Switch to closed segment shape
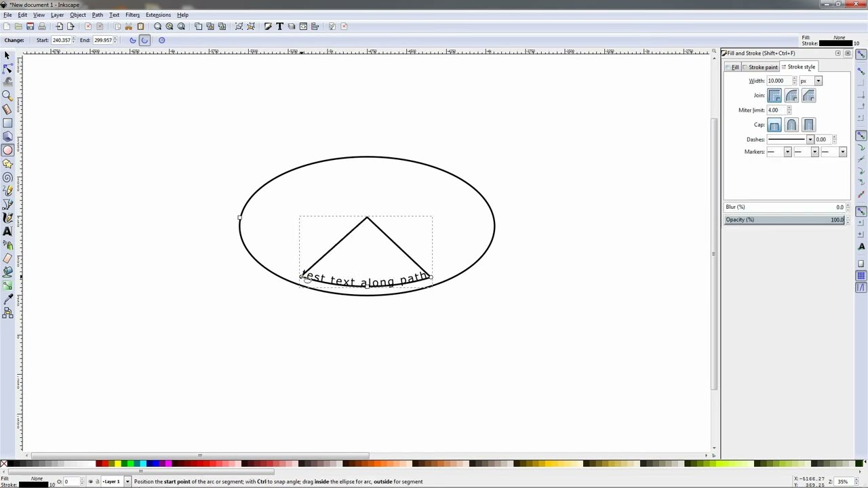Image resolution: width=868 pixels, height=488 pixels. [x=133, y=40]
